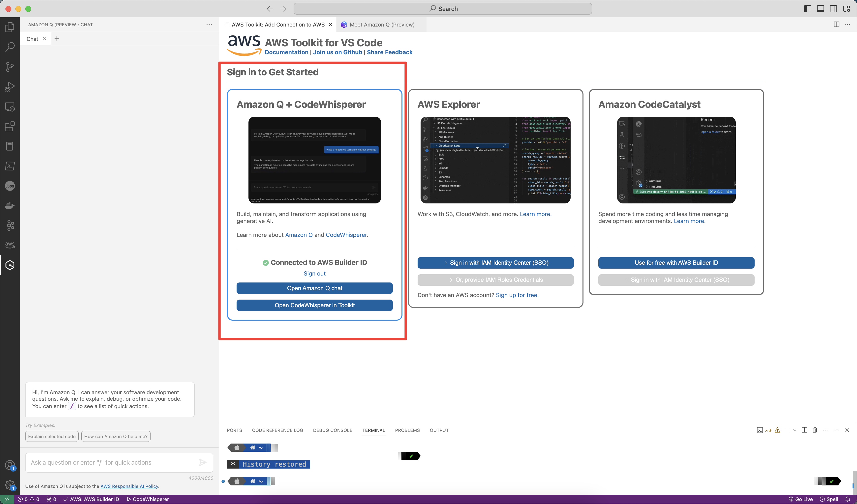Open notifications bell in status bar
Screen dimensions: 857x504
pyautogui.click(x=848, y=499)
